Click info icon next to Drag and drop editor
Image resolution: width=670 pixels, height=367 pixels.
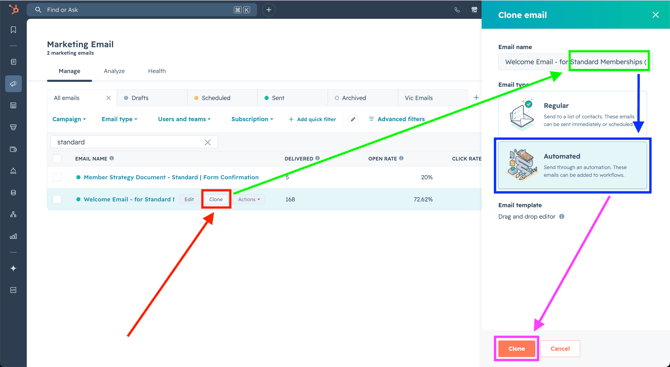pos(561,217)
